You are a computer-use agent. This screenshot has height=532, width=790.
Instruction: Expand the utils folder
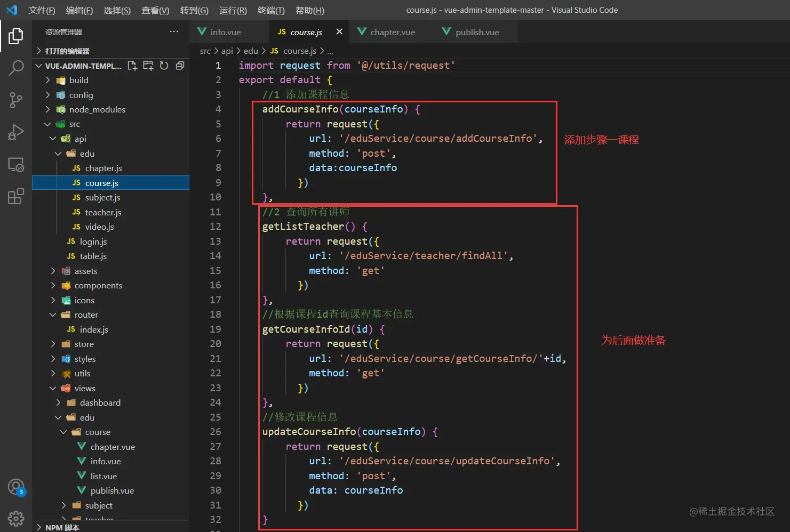(110, 373)
